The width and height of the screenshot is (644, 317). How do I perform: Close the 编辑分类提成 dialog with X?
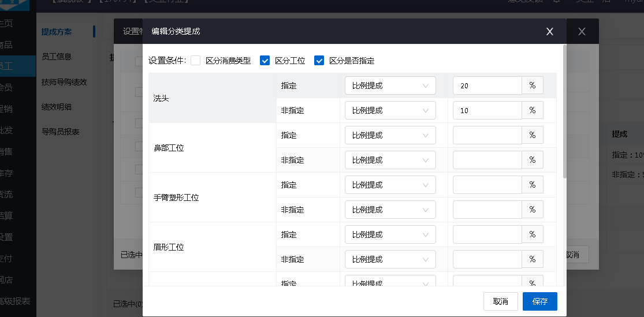[549, 32]
